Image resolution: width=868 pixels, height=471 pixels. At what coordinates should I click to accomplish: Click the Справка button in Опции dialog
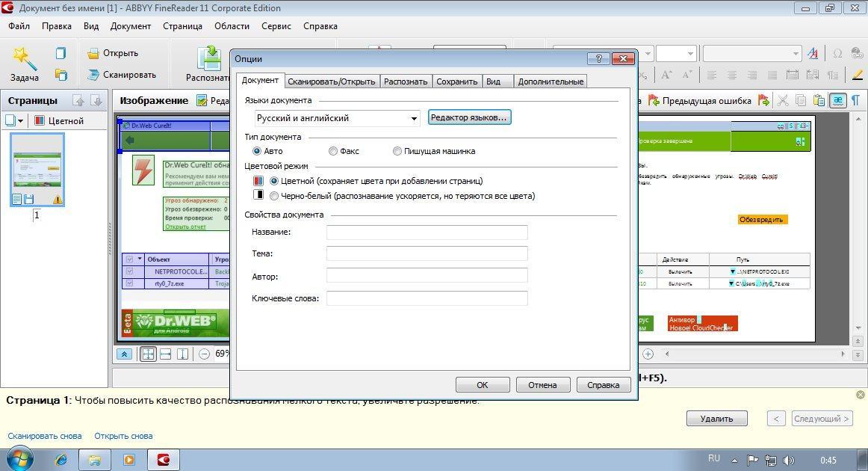pyautogui.click(x=604, y=384)
